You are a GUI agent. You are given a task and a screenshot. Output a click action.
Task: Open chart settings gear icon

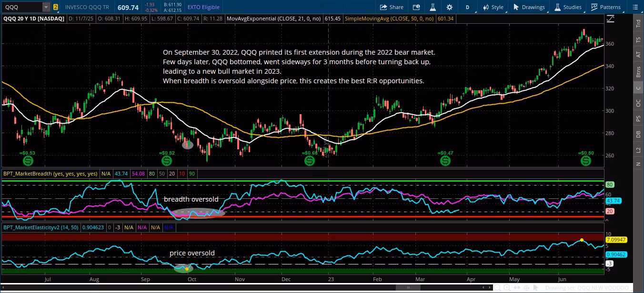449,7
